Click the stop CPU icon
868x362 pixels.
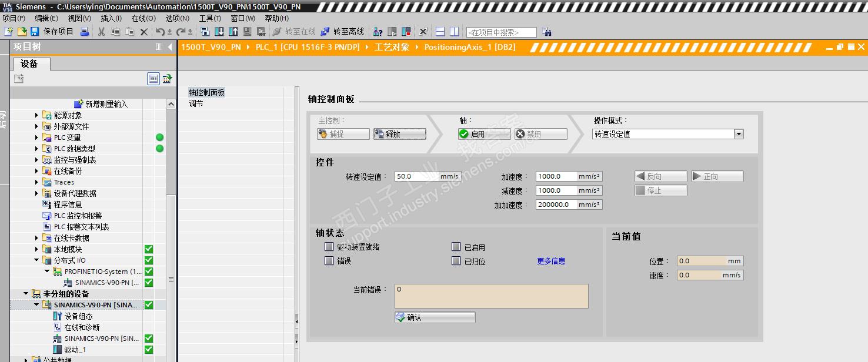point(406,32)
